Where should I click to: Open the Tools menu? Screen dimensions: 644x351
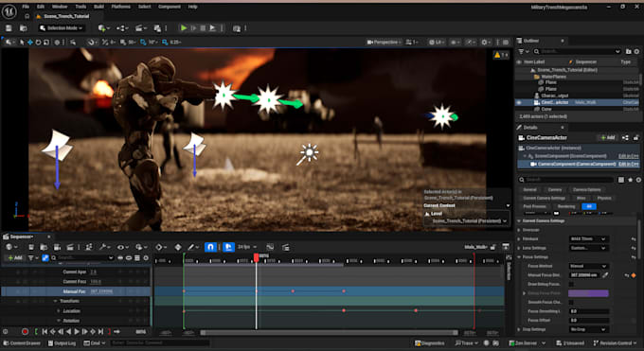pyautogui.click(x=80, y=7)
